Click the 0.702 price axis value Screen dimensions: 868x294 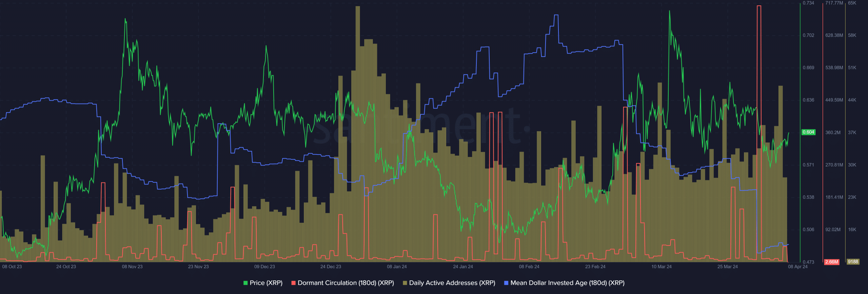click(x=808, y=35)
